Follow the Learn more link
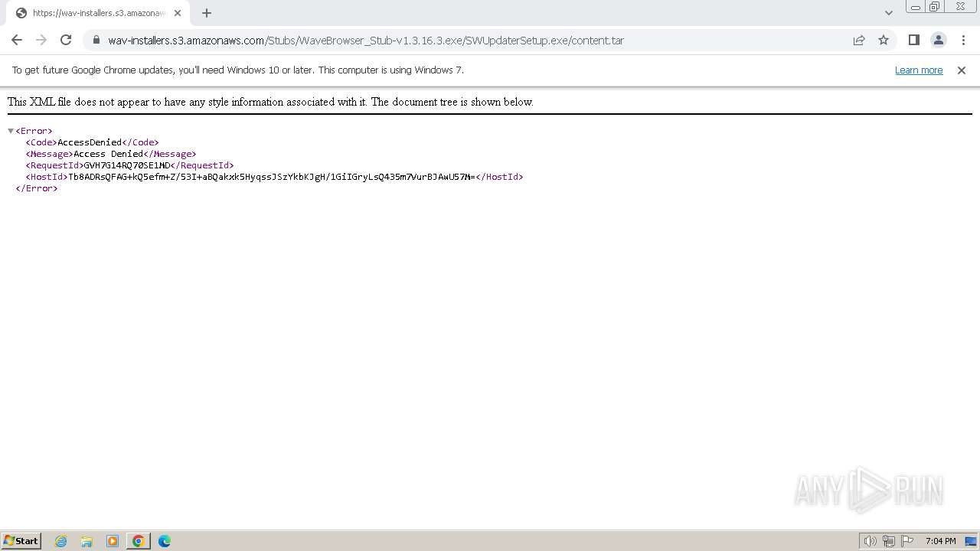Screen dimensions: 980x551 [x=919, y=70]
